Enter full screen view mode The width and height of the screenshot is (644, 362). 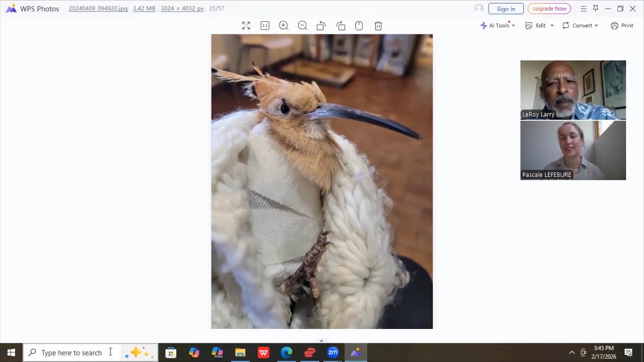coord(246,26)
